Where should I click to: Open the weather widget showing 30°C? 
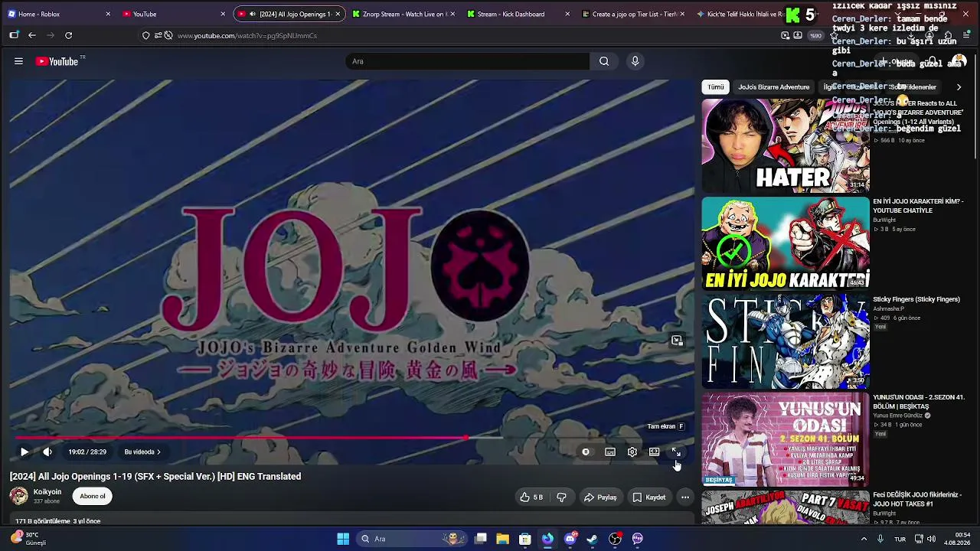pyautogui.click(x=29, y=539)
